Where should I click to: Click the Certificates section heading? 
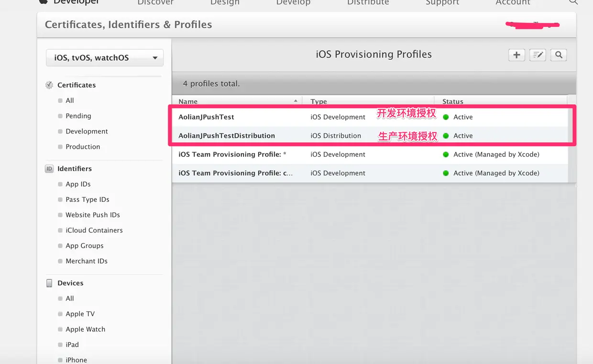(x=77, y=85)
